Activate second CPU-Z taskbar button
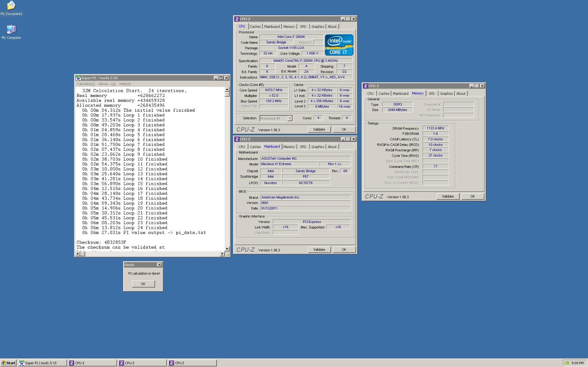 [142, 363]
